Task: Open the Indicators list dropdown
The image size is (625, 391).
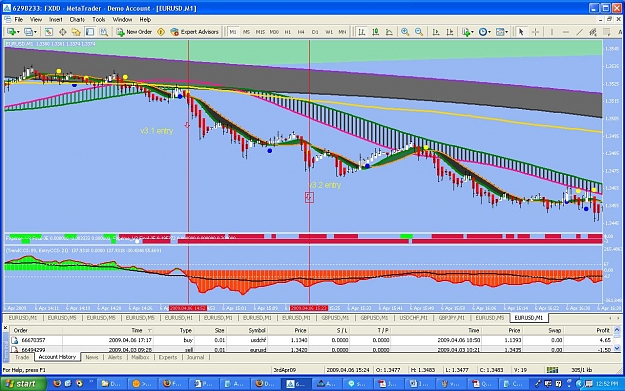Action: point(468,32)
